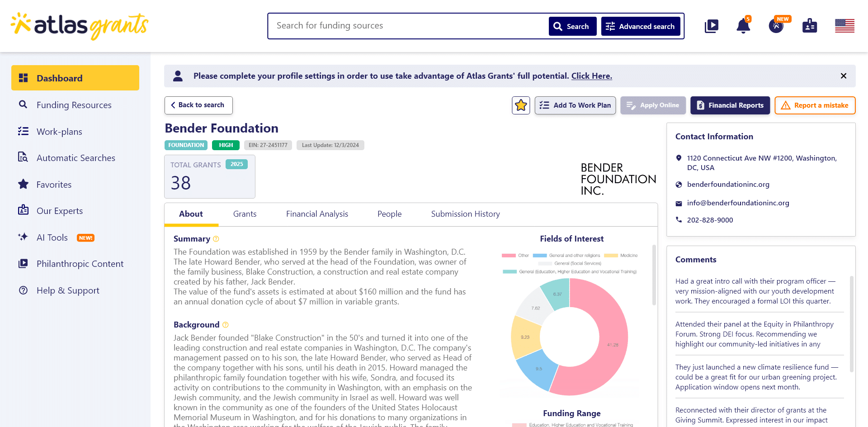Open Financial Reports
This screenshot has height=427, width=868.
[x=730, y=105]
